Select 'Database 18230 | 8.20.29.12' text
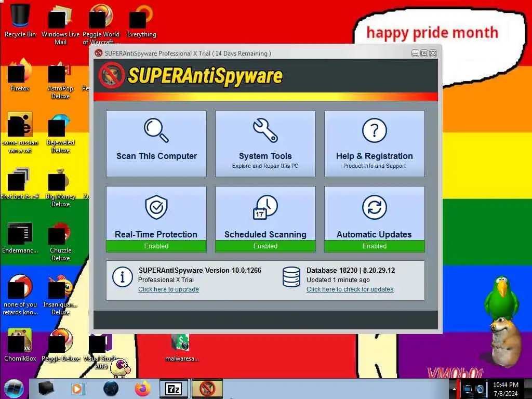The width and height of the screenshot is (532, 399). [351, 270]
